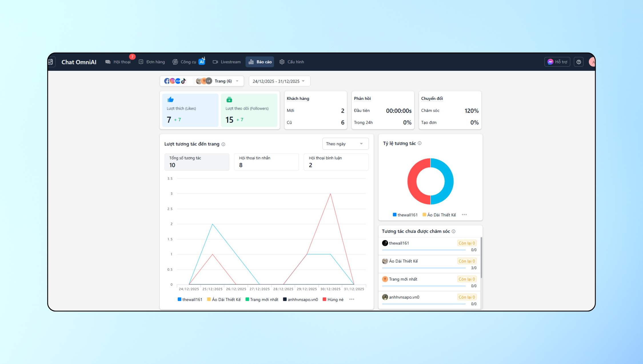Image resolution: width=643 pixels, height=364 pixels.
Task: Toggle thewall161 series in line chart legend
Action: [x=190, y=299]
